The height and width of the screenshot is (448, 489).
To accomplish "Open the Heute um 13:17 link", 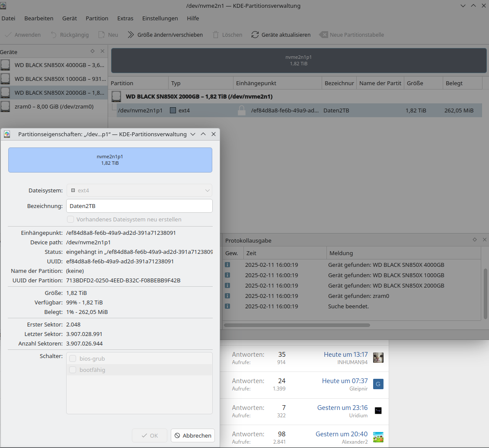I will (x=345, y=355).
